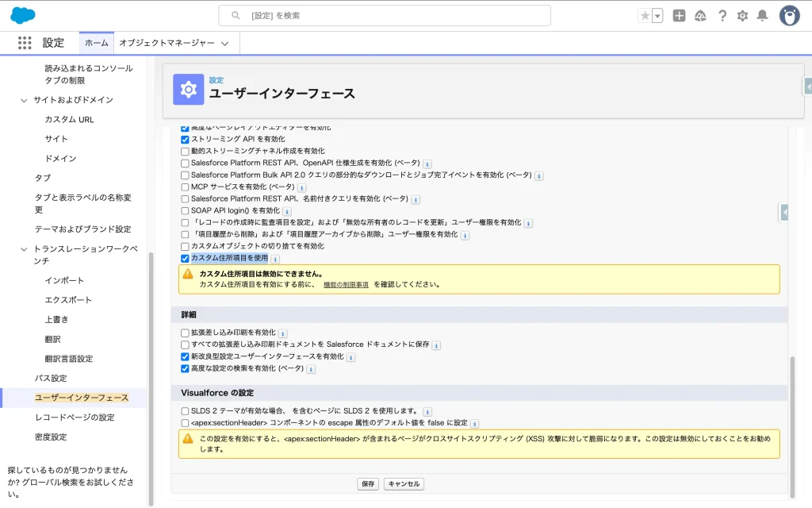Open the global create plus icon
Screen dimensions: 812x508
pos(679,16)
